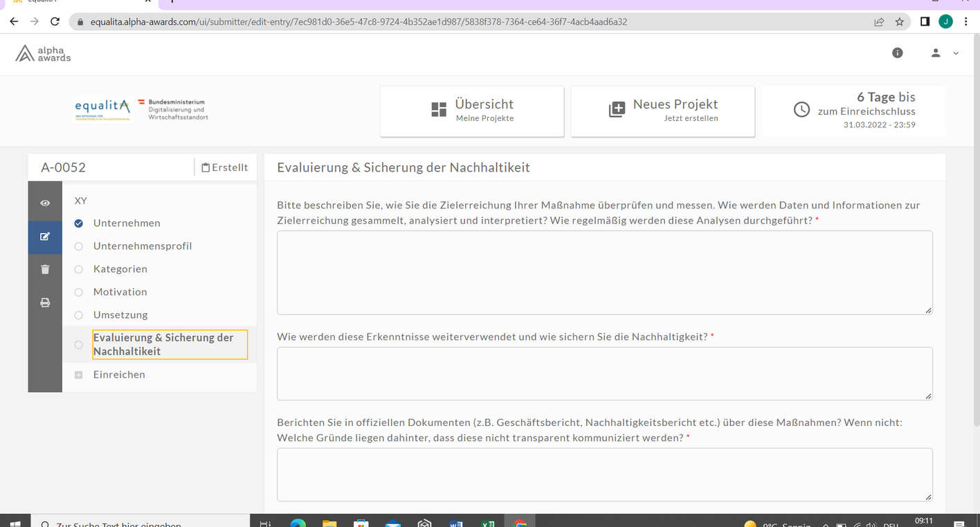The height and width of the screenshot is (527, 980).
Task: Expand the Einreichen plus item
Action: pos(79,375)
